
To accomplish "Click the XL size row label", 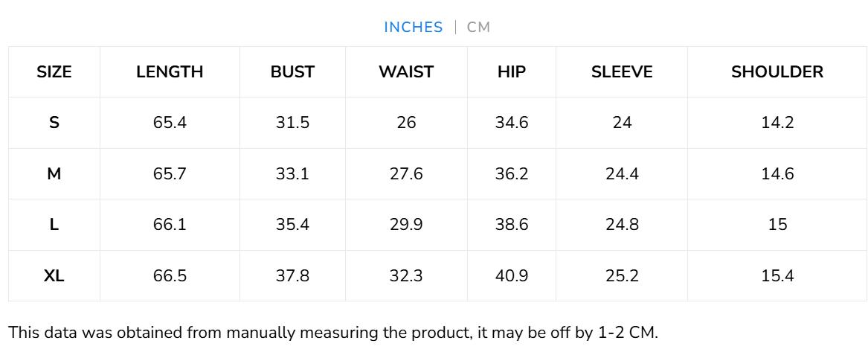I will tap(54, 276).
